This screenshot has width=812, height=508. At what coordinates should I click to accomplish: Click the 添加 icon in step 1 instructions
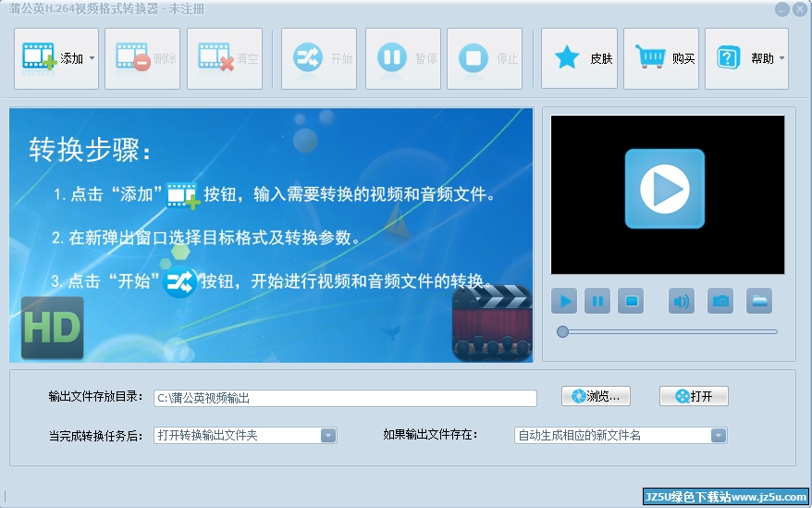[x=183, y=195]
